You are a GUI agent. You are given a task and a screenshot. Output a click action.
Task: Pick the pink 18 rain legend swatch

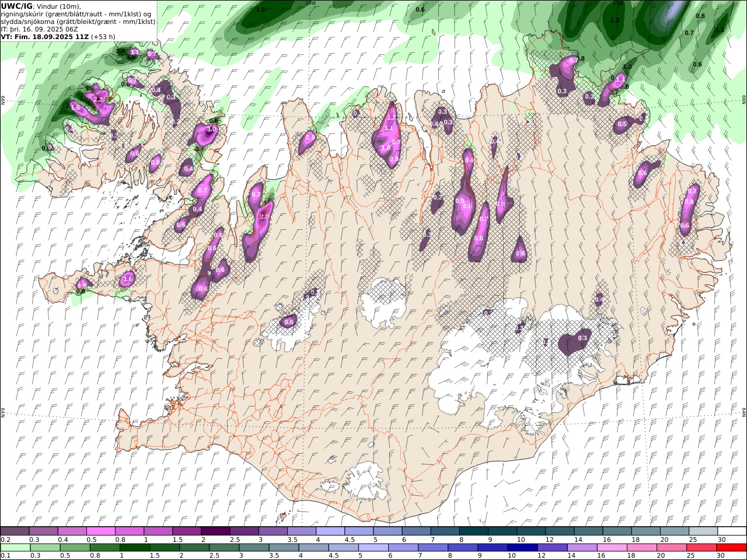click(641, 547)
